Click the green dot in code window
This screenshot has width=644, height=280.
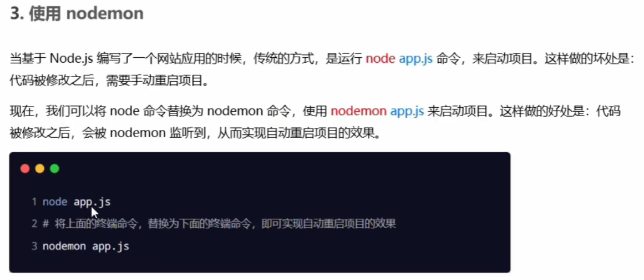click(x=54, y=168)
